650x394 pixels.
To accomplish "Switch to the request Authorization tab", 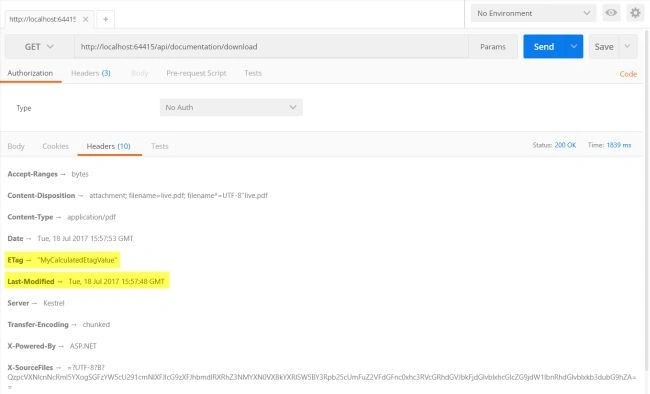I will coord(30,73).
